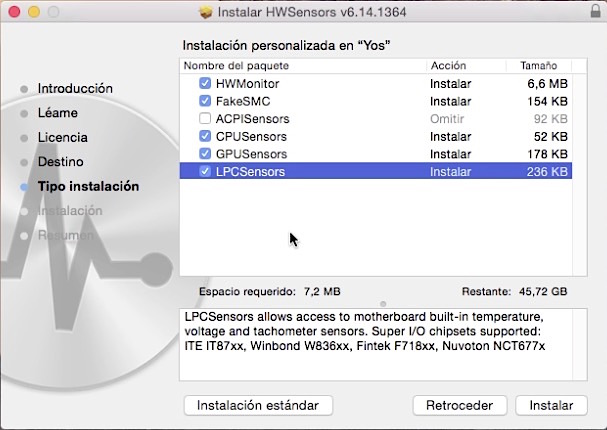Click the 52 KB size for CPUSensors
The image size is (607, 430).
550,137
